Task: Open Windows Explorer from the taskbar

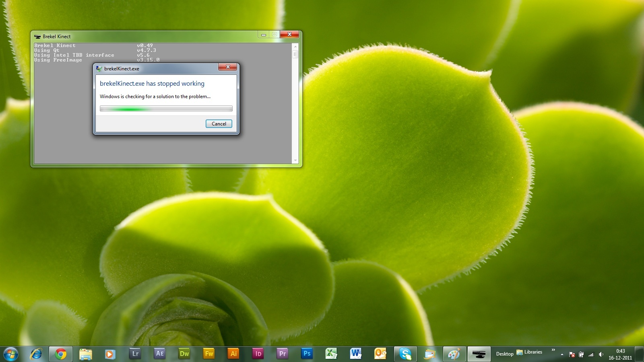Action: (86, 354)
